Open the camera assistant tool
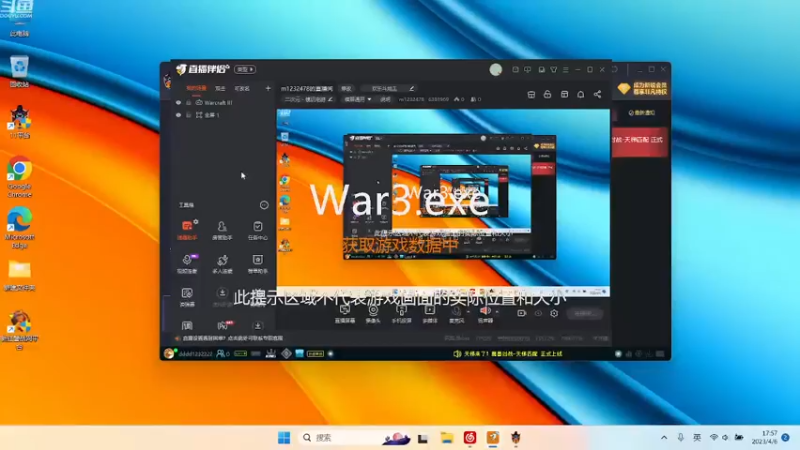The width and height of the screenshot is (800, 450). 257,264
